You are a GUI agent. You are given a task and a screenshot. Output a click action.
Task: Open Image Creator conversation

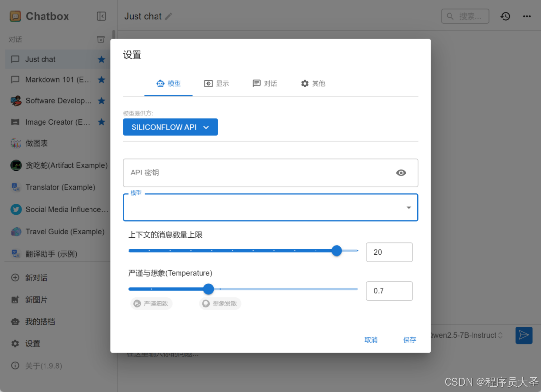(x=58, y=122)
